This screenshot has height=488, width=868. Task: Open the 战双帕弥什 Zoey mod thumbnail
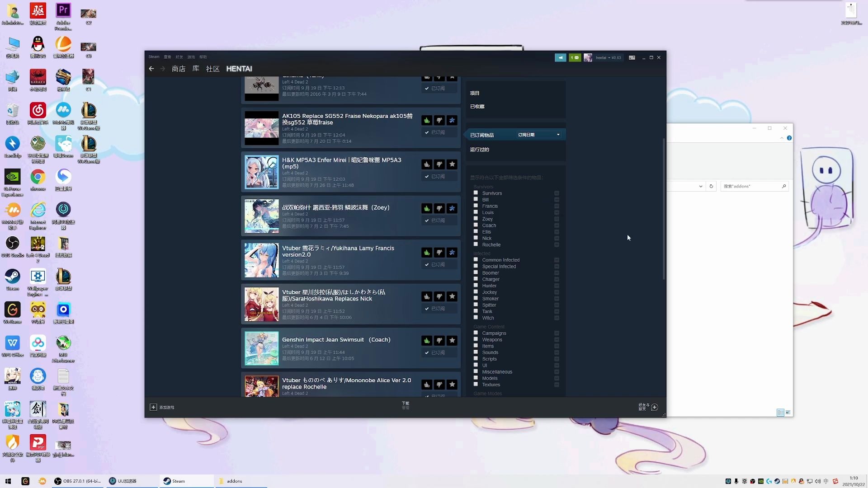(x=261, y=216)
